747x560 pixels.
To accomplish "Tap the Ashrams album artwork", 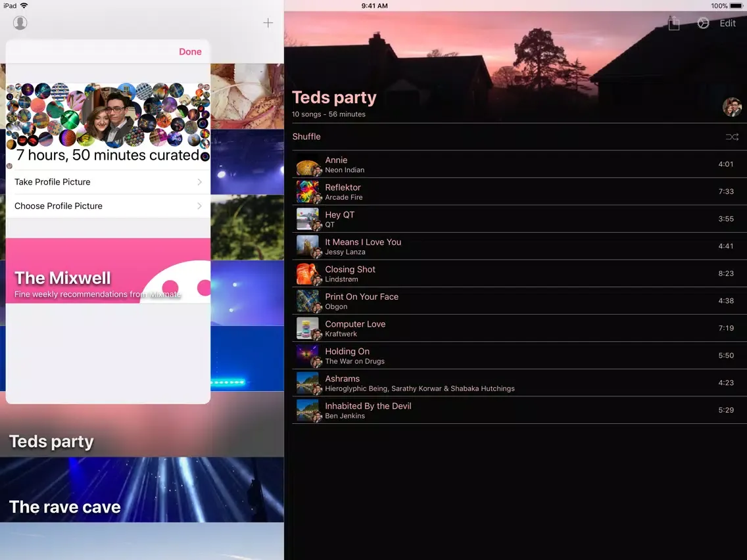I will pos(307,383).
